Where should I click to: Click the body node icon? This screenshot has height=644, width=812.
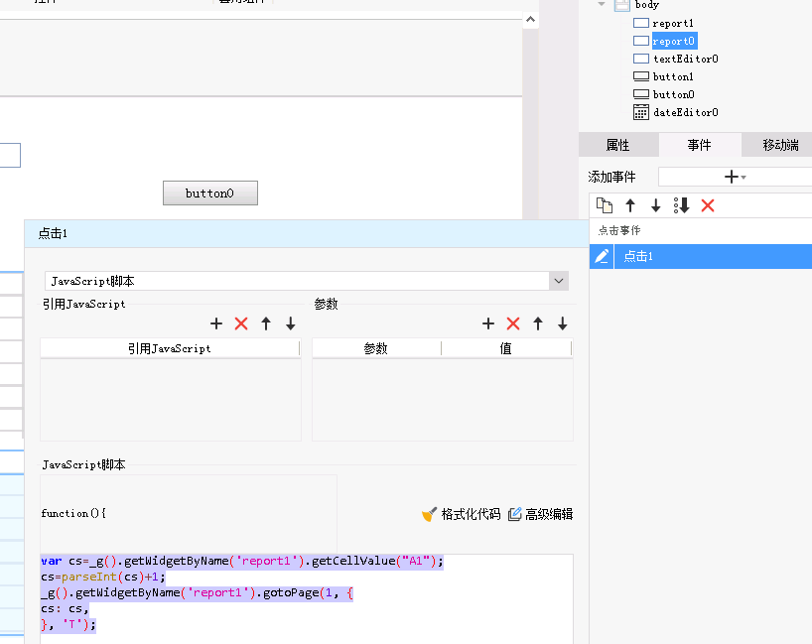pos(622,5)
